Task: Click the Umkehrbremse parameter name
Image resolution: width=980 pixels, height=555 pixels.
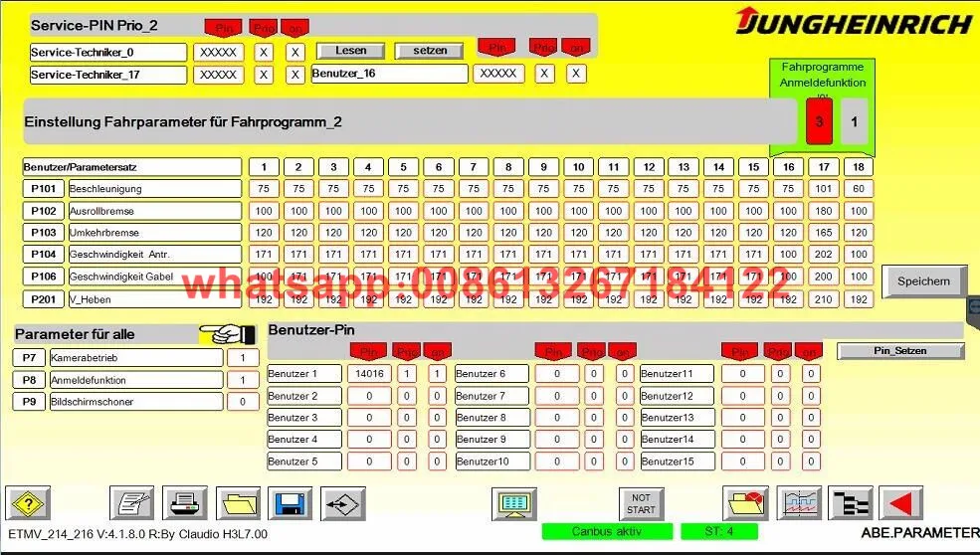Action: [x=155, y=233]
